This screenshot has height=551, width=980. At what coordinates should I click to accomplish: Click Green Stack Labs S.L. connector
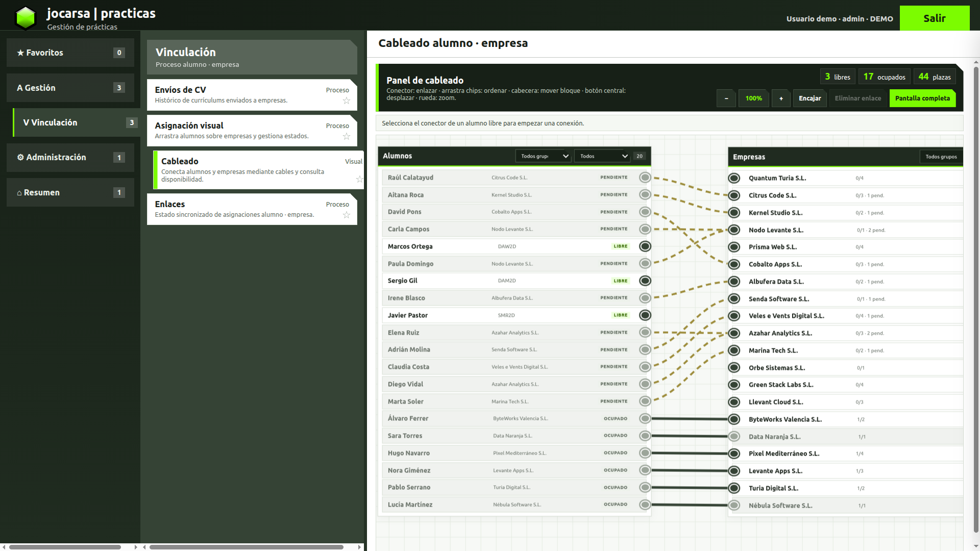point(734,385)
